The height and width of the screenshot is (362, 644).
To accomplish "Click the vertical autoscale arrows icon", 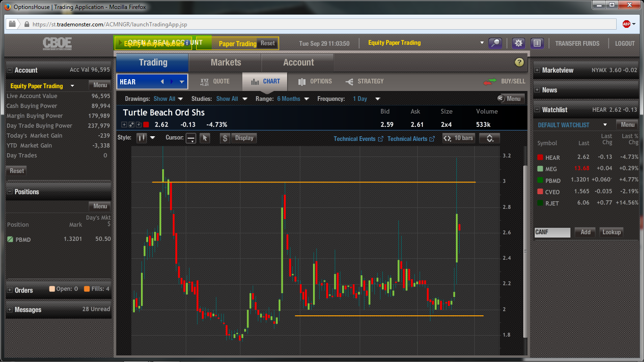I will click(489, 138).
